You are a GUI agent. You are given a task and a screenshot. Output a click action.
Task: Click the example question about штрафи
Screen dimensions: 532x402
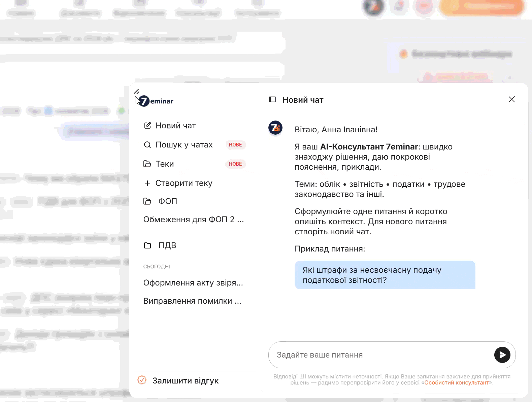point(385,275)
